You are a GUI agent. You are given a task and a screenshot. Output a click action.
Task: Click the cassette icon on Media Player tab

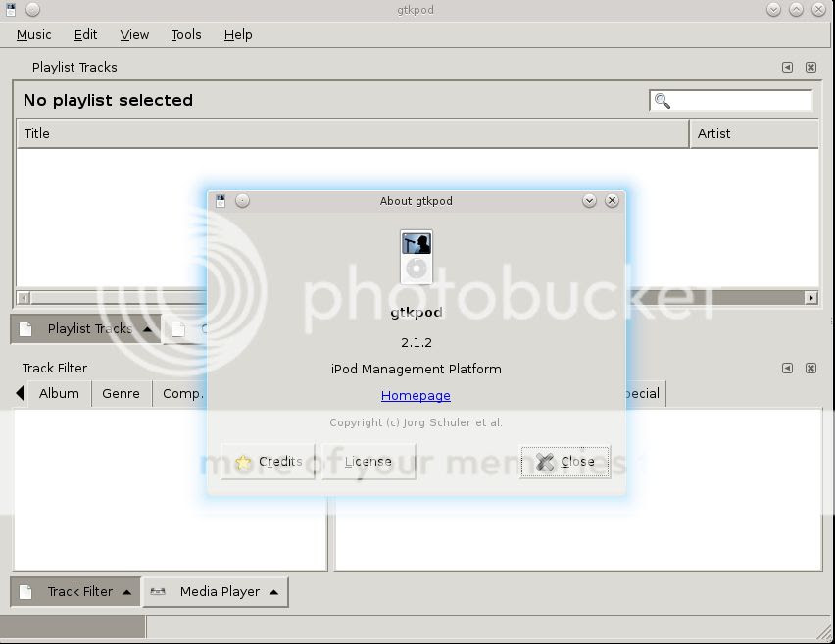point(158,591)
